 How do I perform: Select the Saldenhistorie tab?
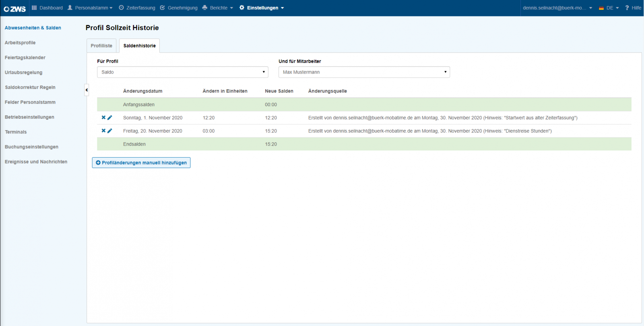139,46
